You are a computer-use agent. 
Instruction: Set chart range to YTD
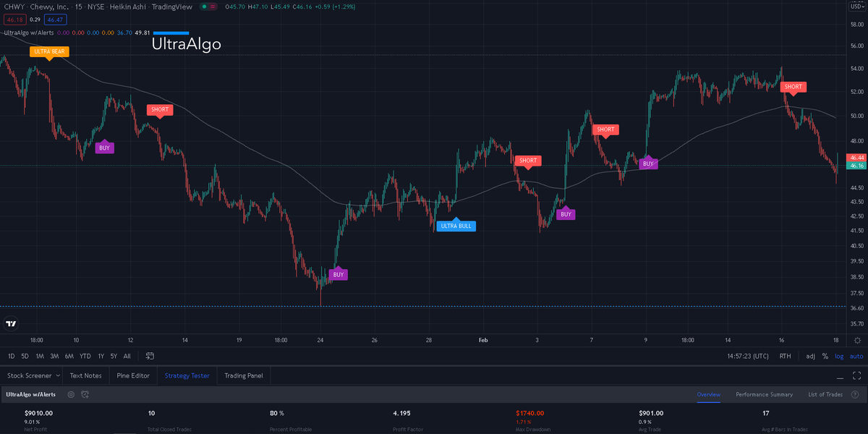85,356
